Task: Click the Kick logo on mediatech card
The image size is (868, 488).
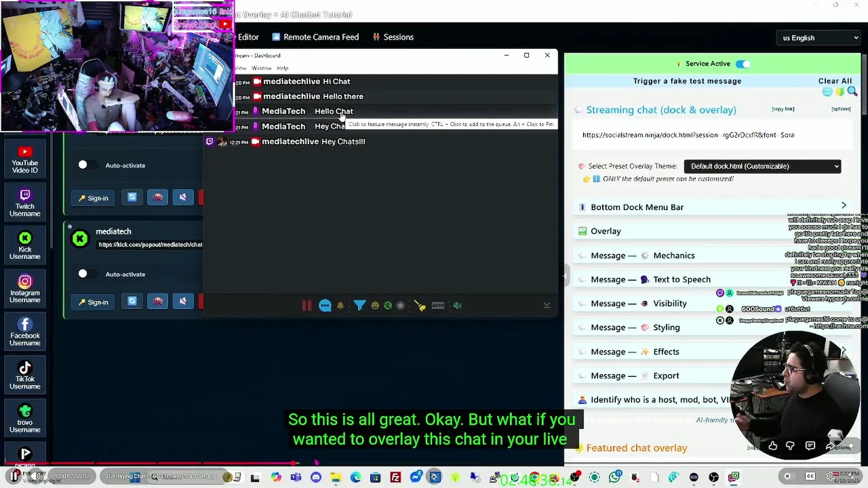Action: [x=80, y=238]
